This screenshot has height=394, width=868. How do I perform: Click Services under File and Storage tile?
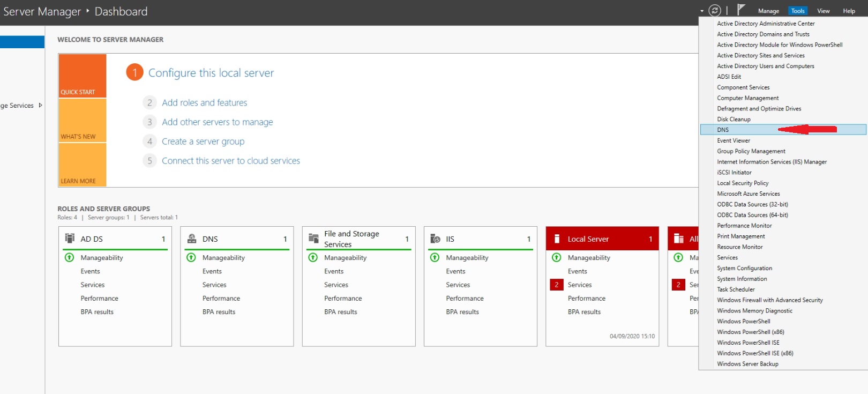coord(336,285)
